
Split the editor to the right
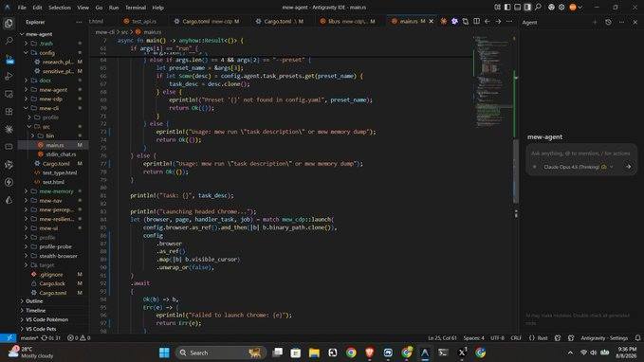476,22
